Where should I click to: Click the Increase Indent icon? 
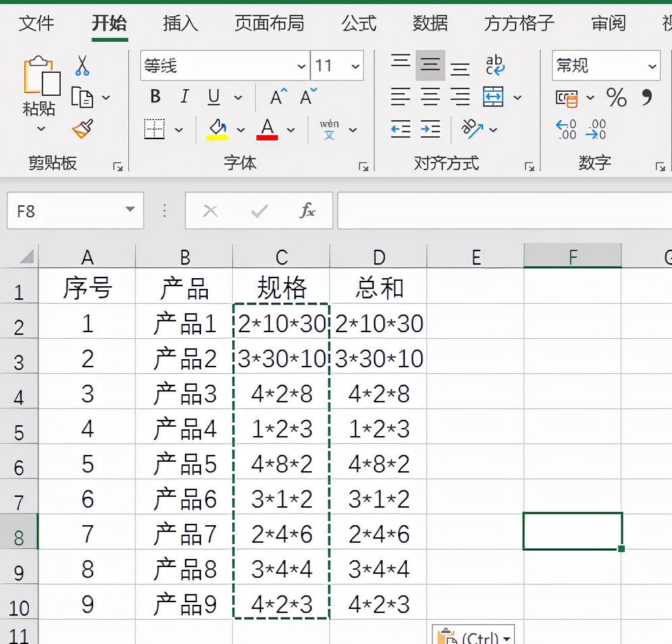430,128
